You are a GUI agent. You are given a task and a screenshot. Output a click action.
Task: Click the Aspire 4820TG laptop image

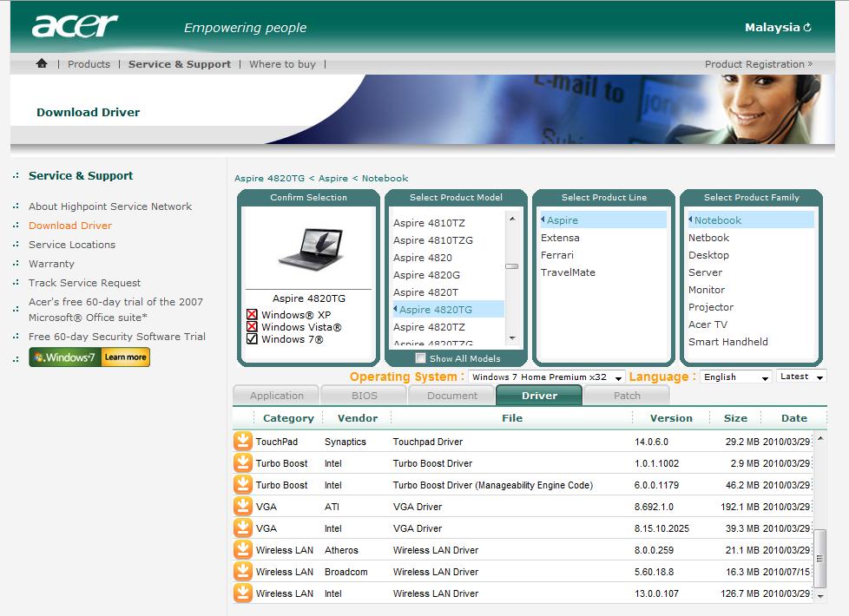click(x=312, y=248)
